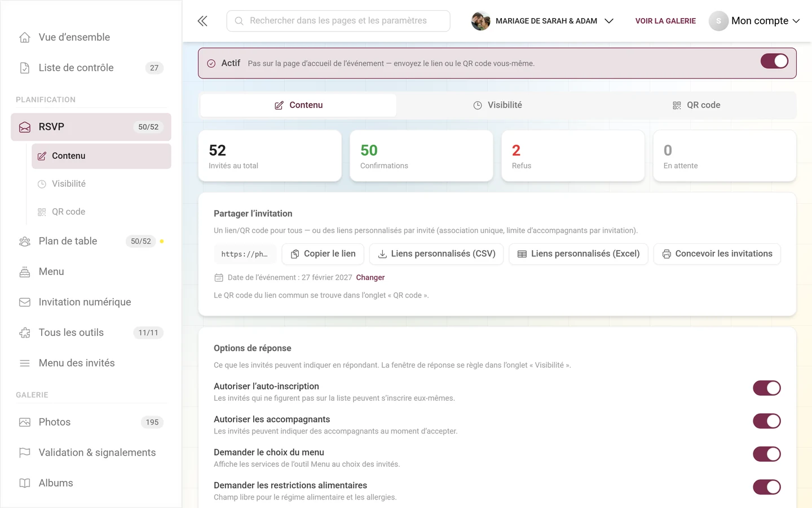Collapse sidebar with double-chevron icon
812x508 pixels.
pyautogui.click(x=202, y=21)
